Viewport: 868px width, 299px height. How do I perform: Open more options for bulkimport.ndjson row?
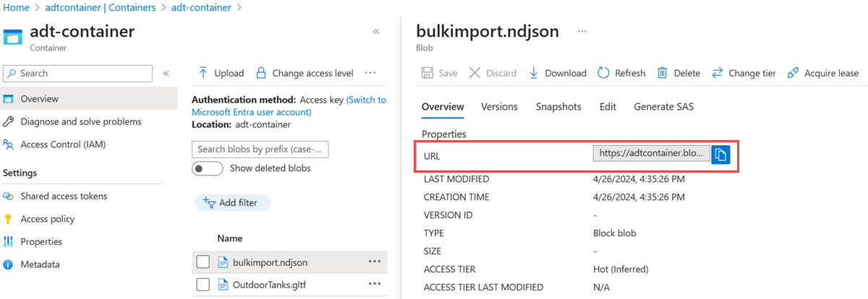(374, 261)
